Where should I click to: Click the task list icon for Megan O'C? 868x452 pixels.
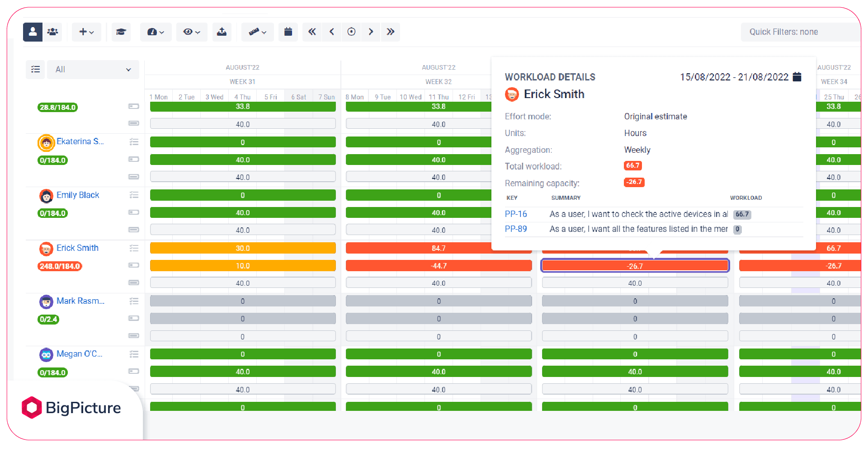pyautogui.click(x=134, y=354)
